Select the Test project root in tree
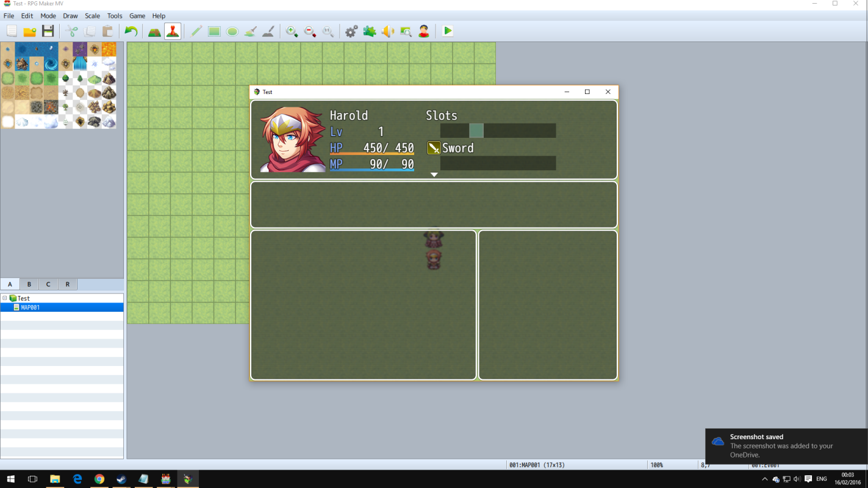Viewport: 868px width, 488px height. click(x=24, y=298)
